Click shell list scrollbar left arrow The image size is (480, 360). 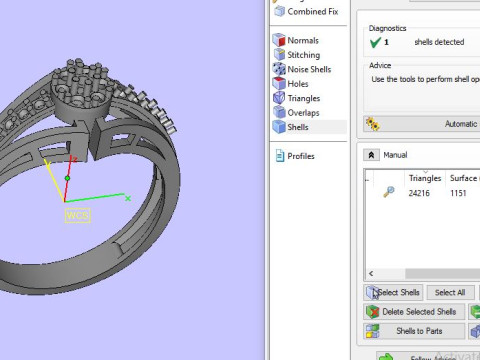(371, 274)
